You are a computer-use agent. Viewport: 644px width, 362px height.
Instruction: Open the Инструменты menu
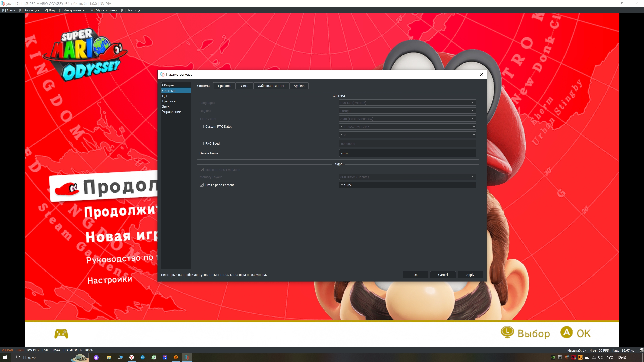(72, 10)
